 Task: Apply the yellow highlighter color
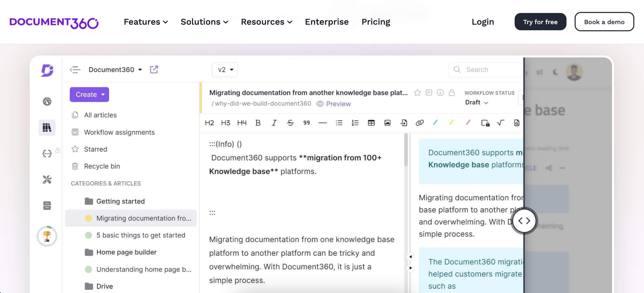[x=452, y=123]
